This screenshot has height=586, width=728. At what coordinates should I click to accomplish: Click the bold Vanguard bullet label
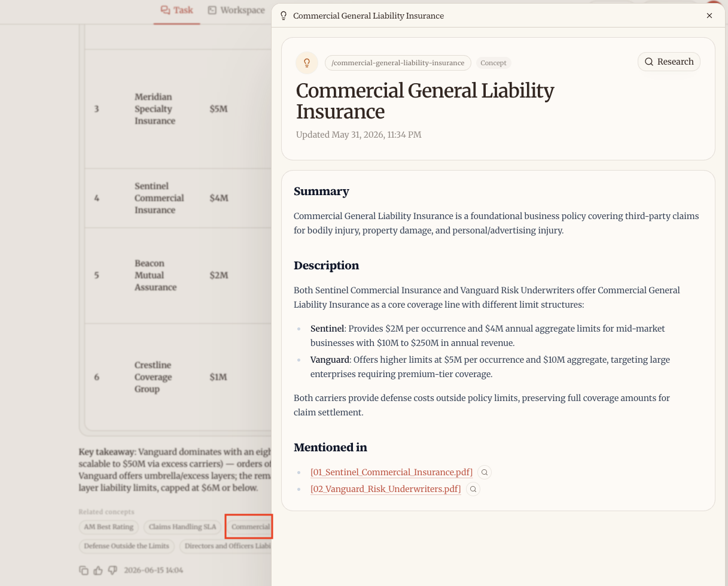[x=330, y=360]
